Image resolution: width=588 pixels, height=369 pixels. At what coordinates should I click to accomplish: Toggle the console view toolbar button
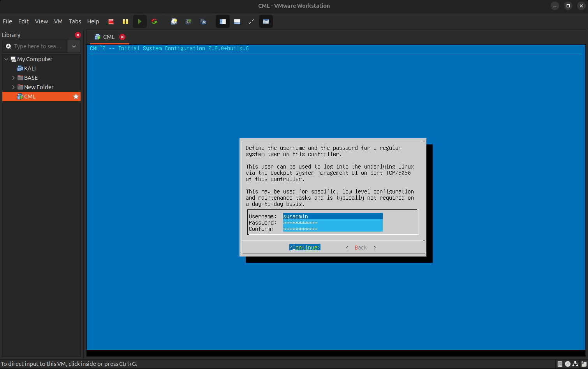click(x=266, y=21)
